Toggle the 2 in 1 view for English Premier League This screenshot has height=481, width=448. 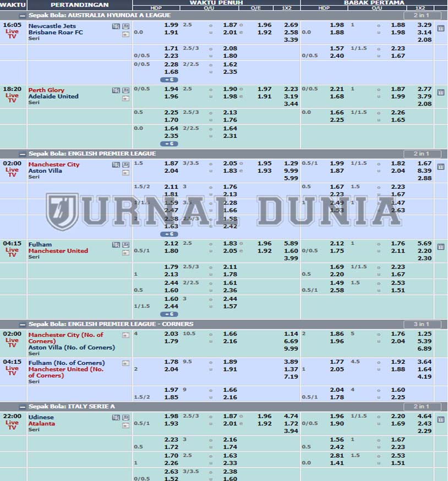pyautogui.click(x=422, y=154)
